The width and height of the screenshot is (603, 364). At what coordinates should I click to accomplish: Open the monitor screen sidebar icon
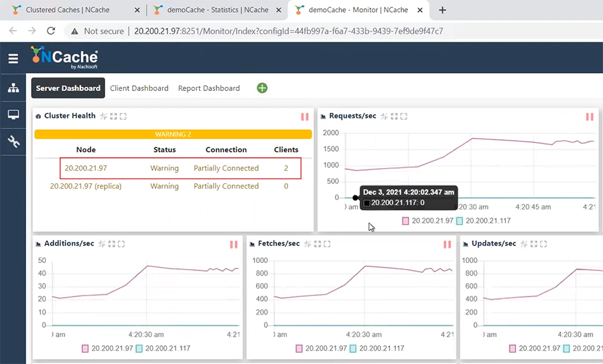click(13, 114)
